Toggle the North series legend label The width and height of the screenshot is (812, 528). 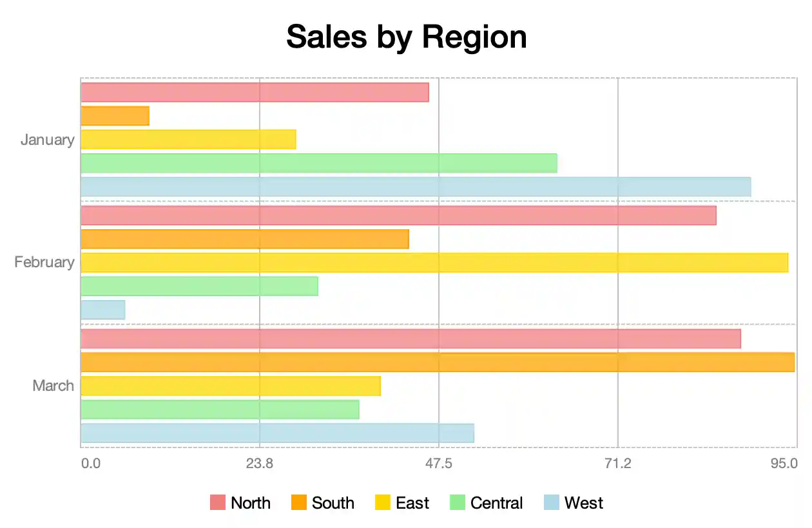click(251, 503)
